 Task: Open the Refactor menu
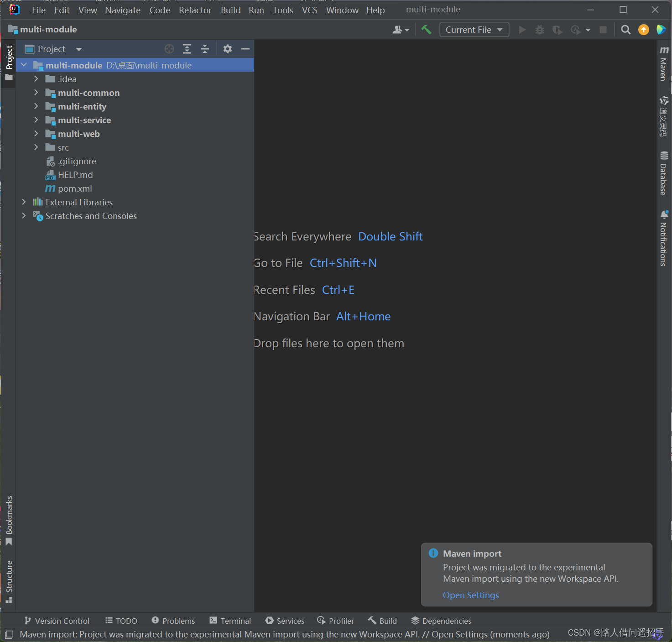click(x=195, y=10)
